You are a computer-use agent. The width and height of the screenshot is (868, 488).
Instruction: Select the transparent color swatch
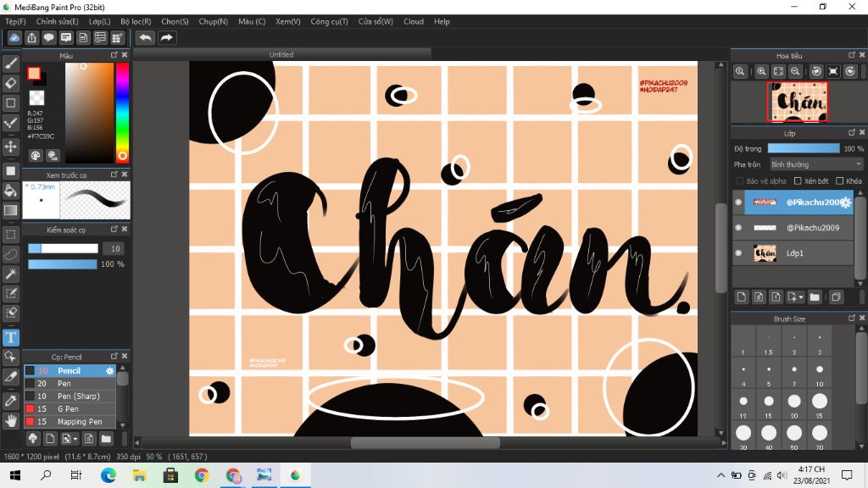[x=36, y=98]
